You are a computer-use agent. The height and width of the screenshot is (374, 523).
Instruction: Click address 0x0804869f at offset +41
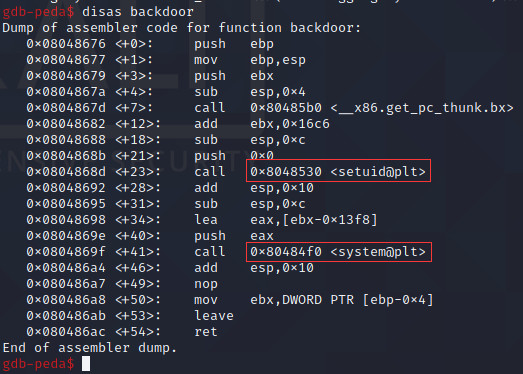coord(66,252)
